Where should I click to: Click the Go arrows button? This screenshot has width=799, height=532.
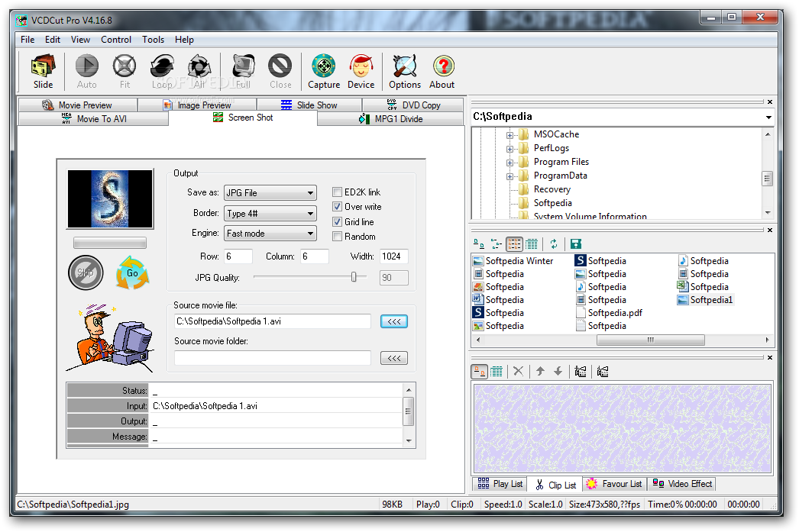(132, 273)
